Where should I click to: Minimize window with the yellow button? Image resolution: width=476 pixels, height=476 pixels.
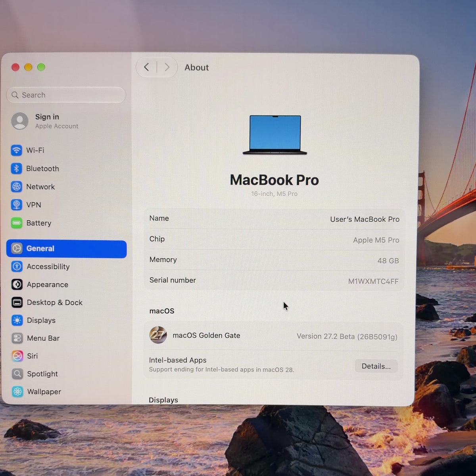[x=28, y=67]
